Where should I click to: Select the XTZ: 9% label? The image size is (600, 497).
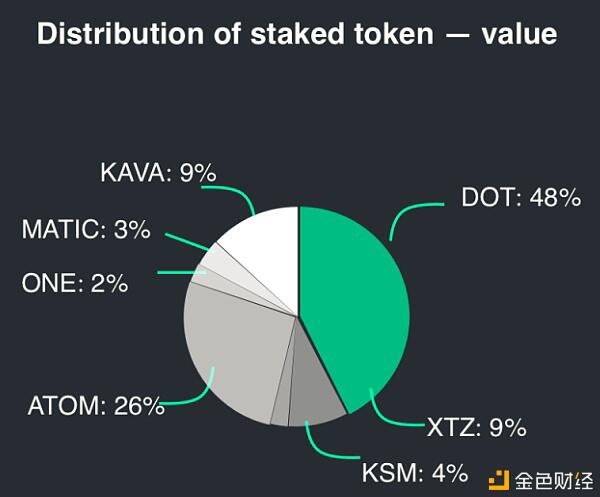pyautogui.click(x=476, y=427)
